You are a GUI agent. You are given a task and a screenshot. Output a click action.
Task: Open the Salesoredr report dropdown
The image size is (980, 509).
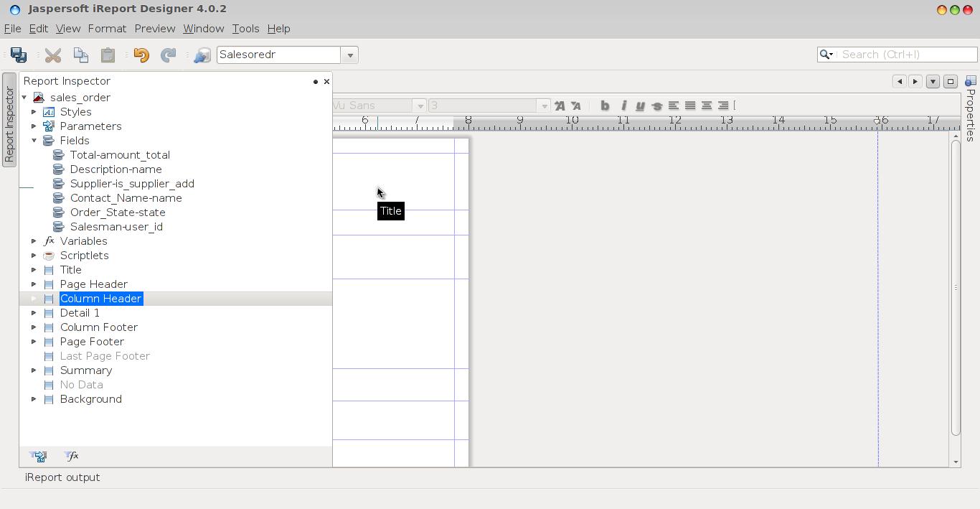point(349,55)
